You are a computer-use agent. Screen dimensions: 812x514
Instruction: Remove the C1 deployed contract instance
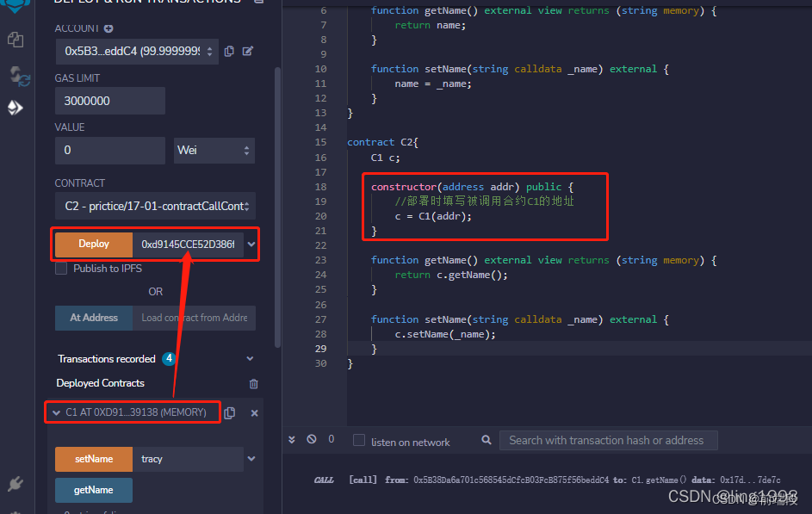click(x=254, y=413)
